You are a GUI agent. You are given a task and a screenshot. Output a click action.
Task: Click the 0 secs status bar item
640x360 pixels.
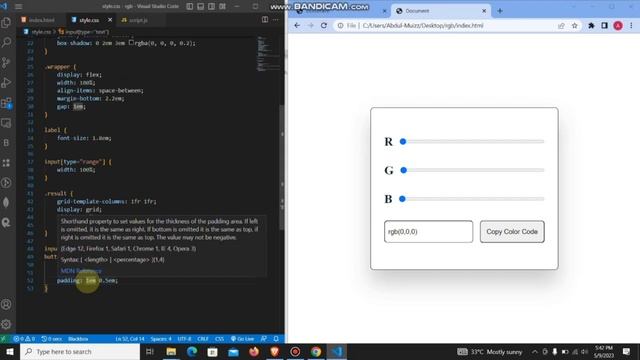51,339
